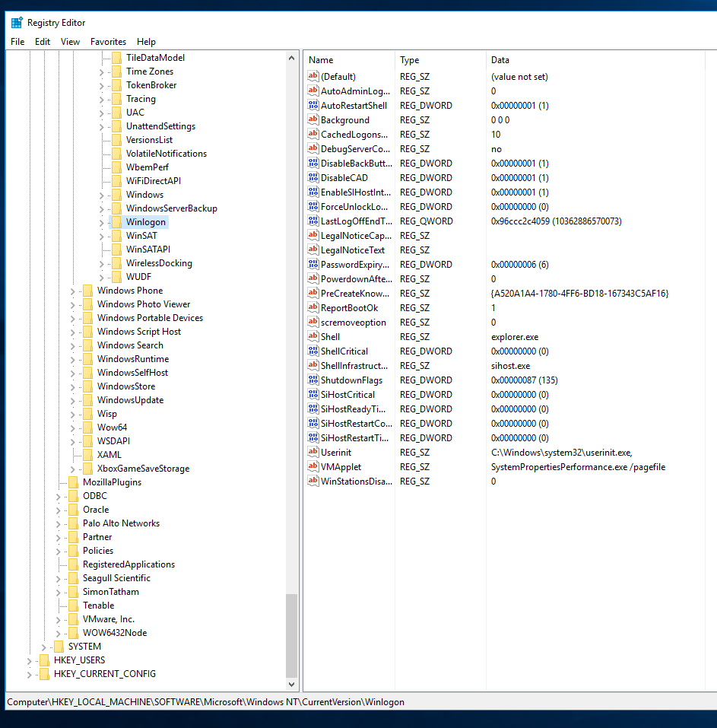
Task: Expand the Winlogon tree node
Action: [x=102, y=222]
